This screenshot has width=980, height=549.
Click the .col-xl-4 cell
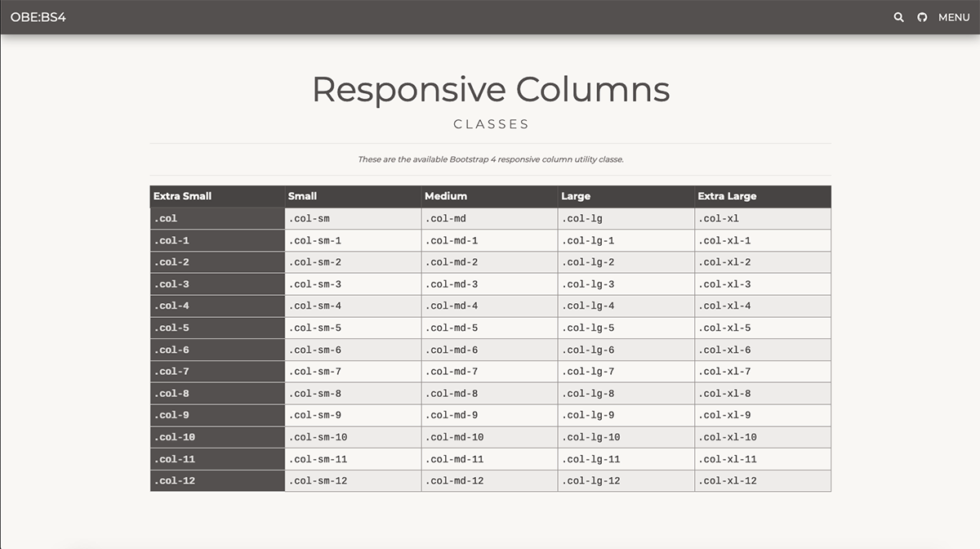[763, 306]
